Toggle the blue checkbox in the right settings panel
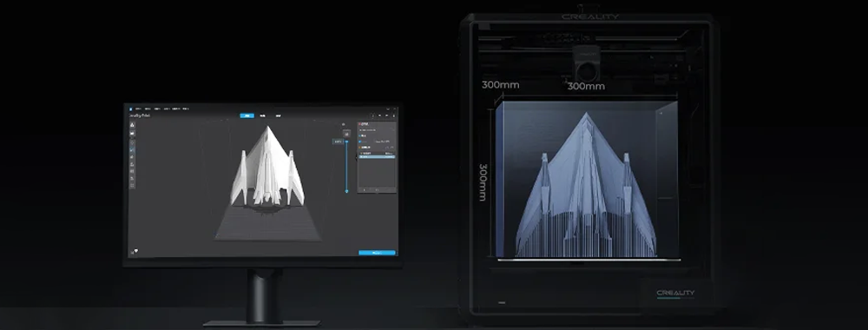Image resolution: width=868 pixels, height=330 pixels. [x=360, y=142]
